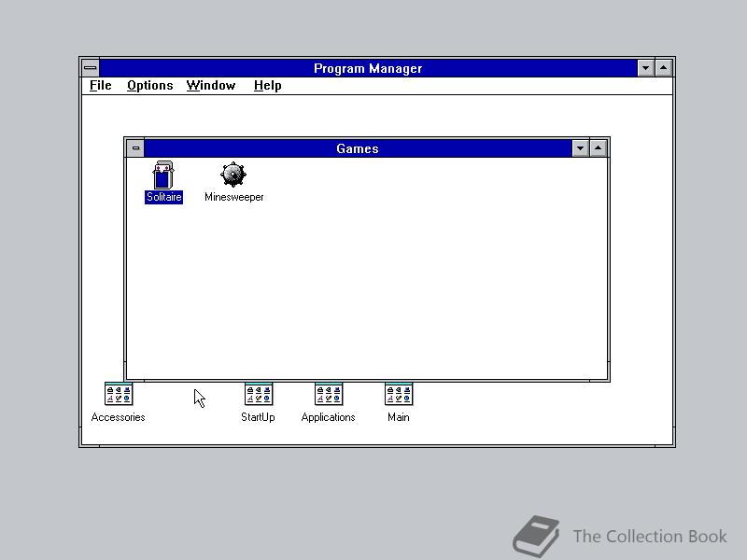This screenshot has width=747, height=560.
Task: Click the Program Manager title bar
Action: click(368, 68)
